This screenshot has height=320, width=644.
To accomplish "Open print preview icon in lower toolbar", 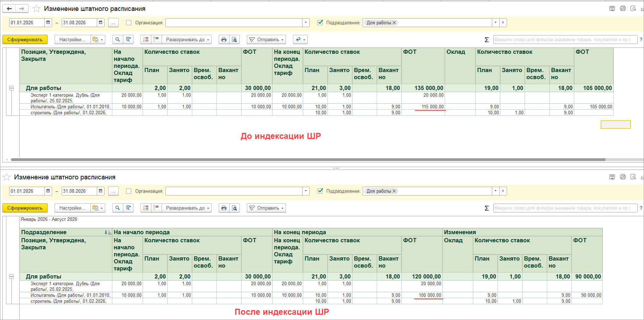I will click(235, 208).
